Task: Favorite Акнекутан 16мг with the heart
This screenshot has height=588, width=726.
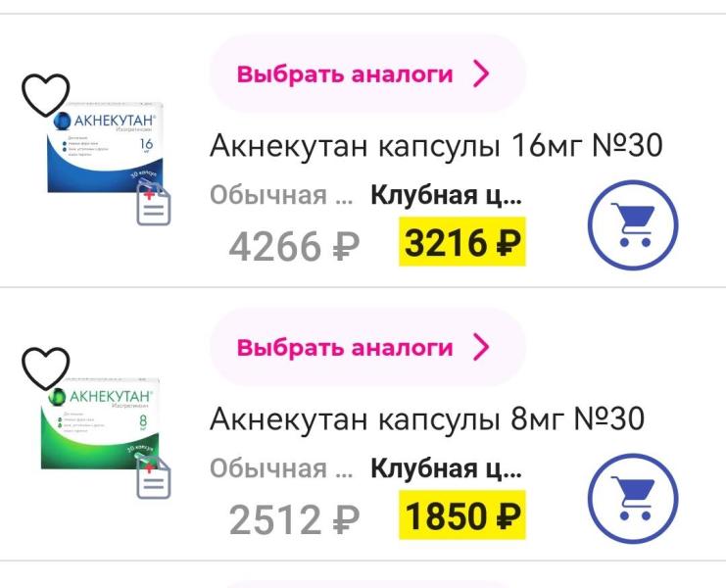Action: click(46, 95)
